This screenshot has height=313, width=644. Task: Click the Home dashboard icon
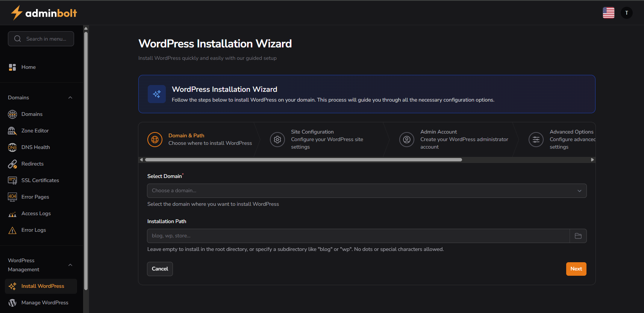(12, 67)
